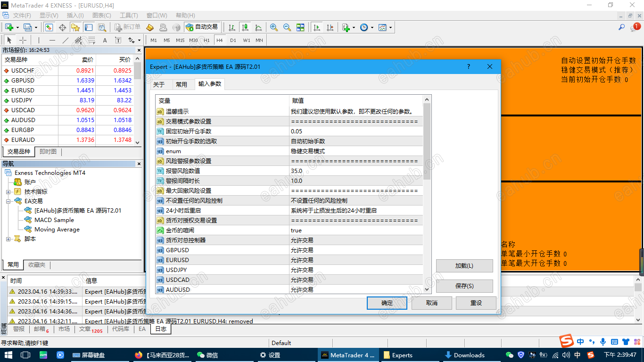The height and width of the screenshot is (362, 644).
Task: Click 加载(L) to load parameters
Action: click(x=464, y=266)
